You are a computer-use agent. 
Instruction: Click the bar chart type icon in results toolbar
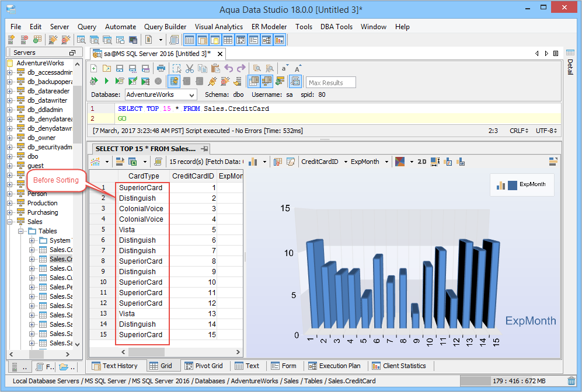253,162
